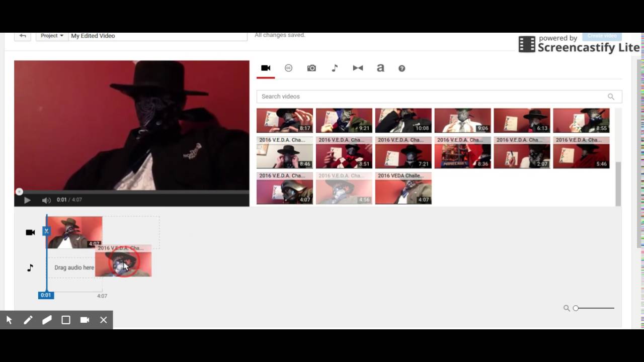Open the videos tab camera icon
Viewport: 644px width, 362px height.
266,68
